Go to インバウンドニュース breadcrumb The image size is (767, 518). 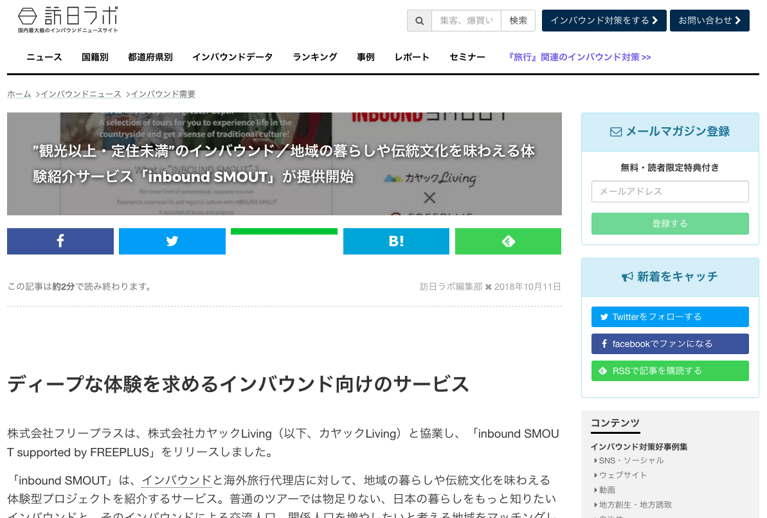(81, 94)
